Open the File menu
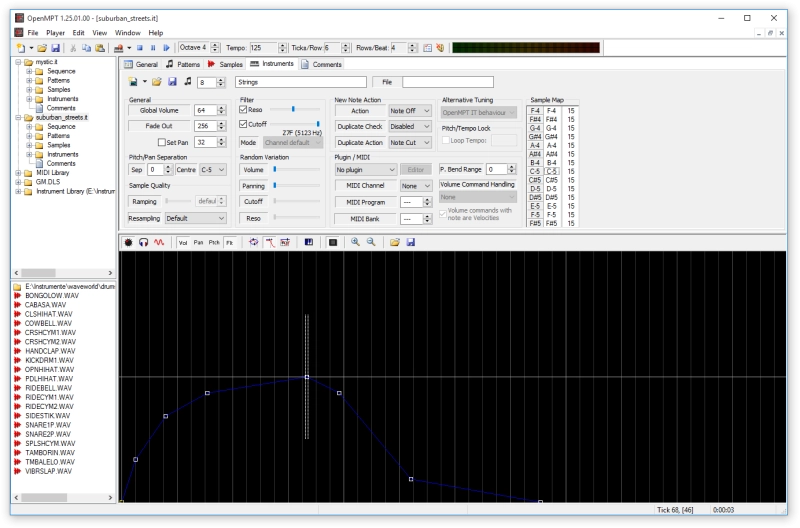The image size is (800, 528). (33, 33)
